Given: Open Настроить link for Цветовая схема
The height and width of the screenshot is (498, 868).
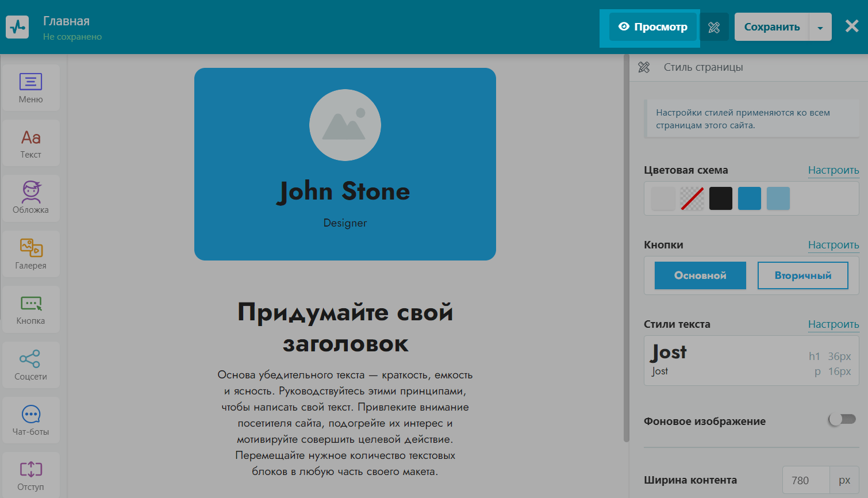Looking at the screenshot, I should (x=834, y=170).
